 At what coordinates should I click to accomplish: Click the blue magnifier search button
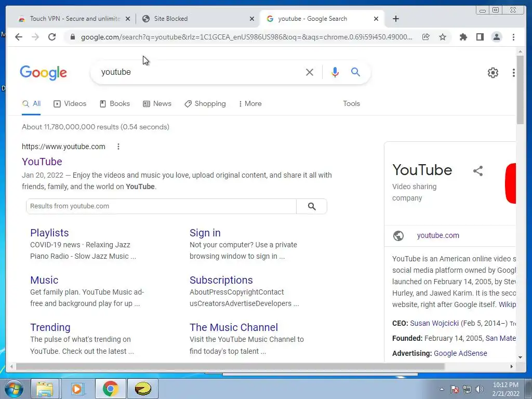tap(355, 72)
